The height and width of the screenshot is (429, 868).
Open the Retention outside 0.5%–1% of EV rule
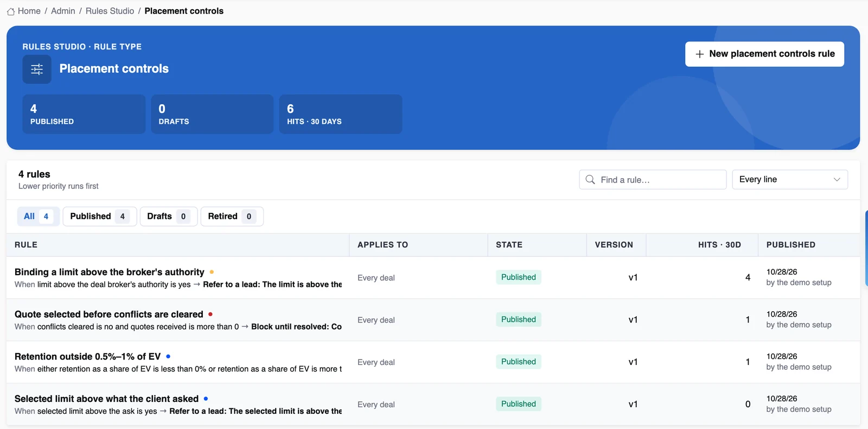click(x=88, y=357)
